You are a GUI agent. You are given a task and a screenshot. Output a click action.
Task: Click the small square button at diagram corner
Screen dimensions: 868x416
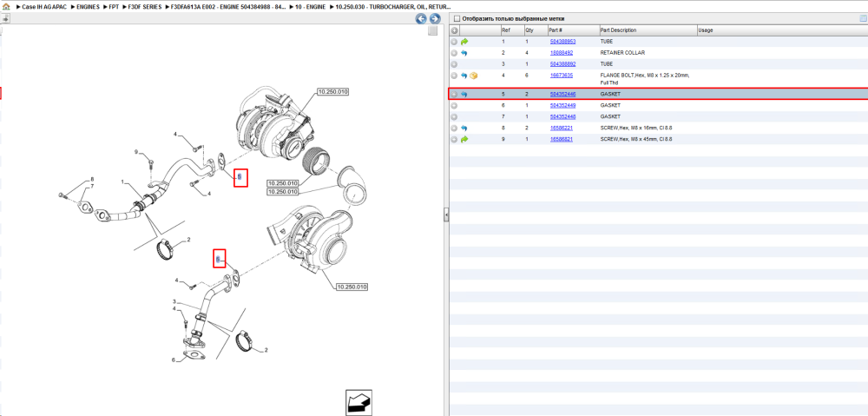tap(433, 31)
